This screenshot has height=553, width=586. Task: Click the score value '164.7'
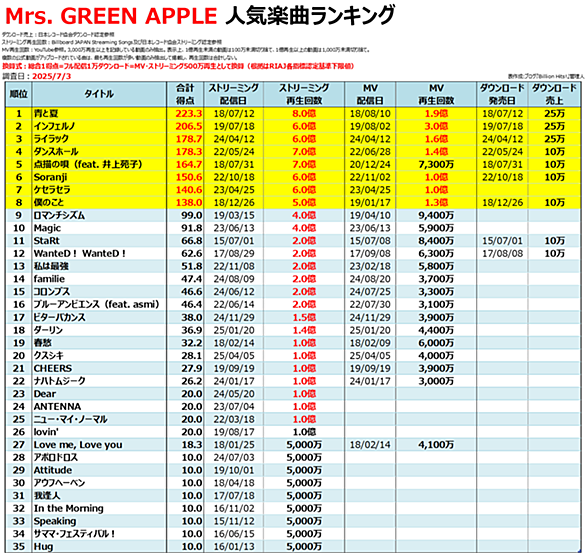coord(189,164)
